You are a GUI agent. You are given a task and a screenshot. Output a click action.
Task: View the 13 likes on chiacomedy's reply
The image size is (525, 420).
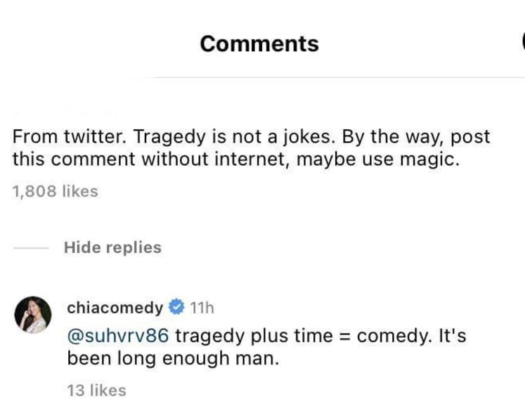[96, 391]
